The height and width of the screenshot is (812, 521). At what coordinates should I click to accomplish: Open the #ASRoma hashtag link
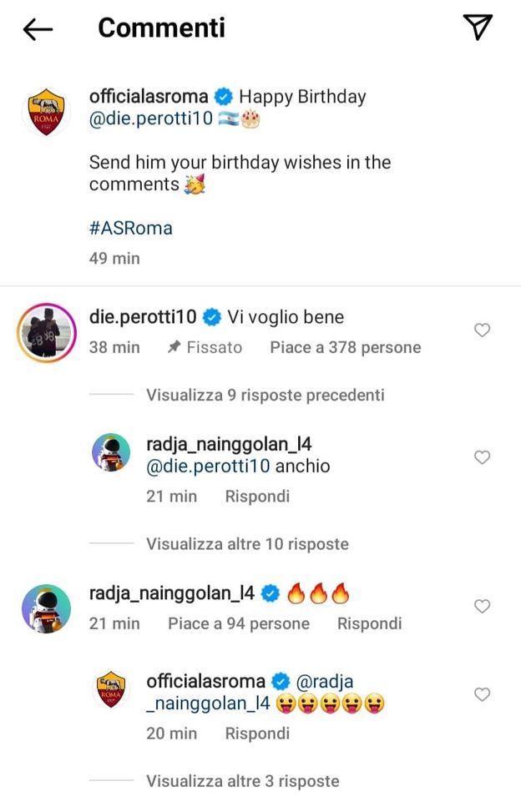tap(130, 227)
